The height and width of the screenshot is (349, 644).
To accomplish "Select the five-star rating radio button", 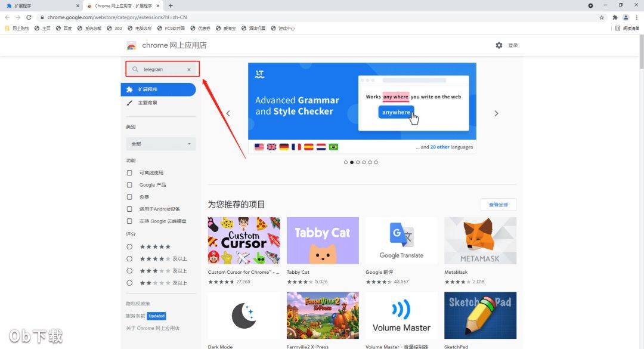I will 129,246.
